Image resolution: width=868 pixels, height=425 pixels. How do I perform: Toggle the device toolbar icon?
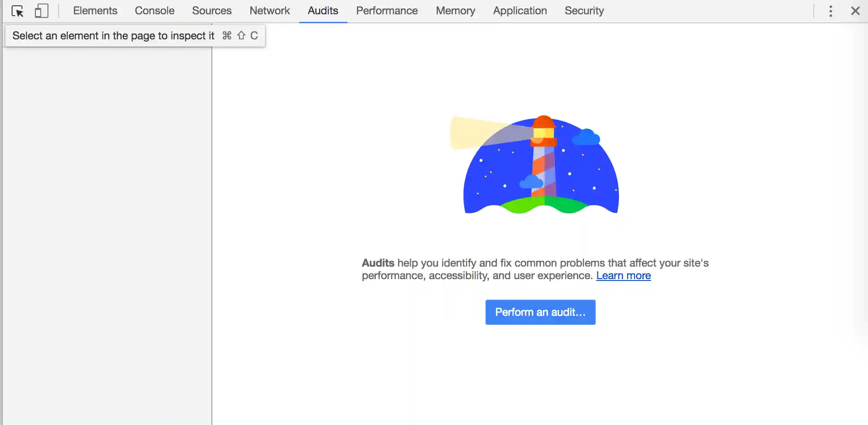coord(41,11)
